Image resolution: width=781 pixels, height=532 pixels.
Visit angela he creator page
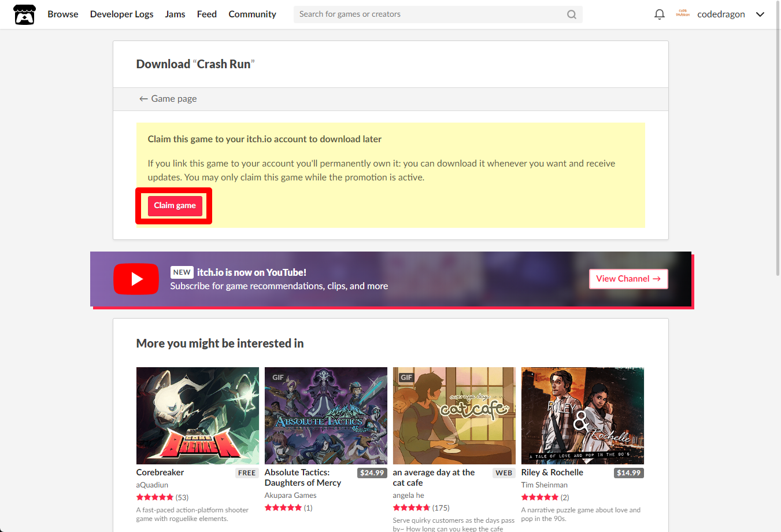click(408, 496)
